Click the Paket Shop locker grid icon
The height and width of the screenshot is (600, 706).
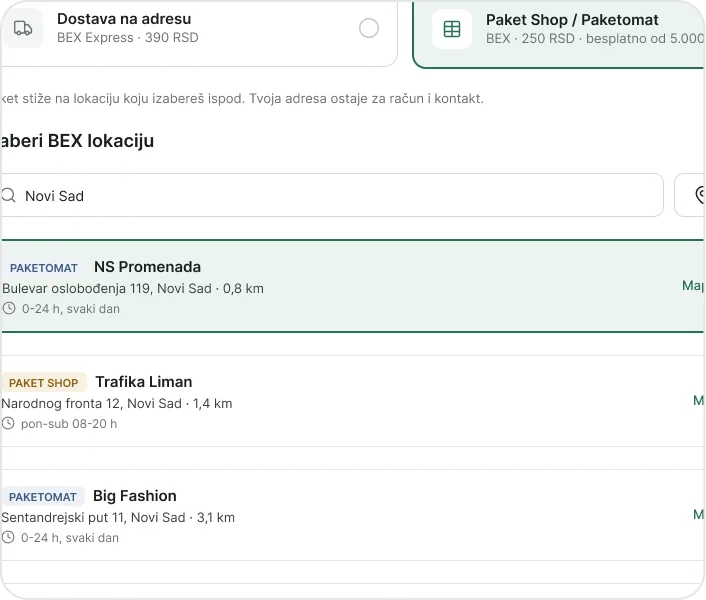(452, 29)
